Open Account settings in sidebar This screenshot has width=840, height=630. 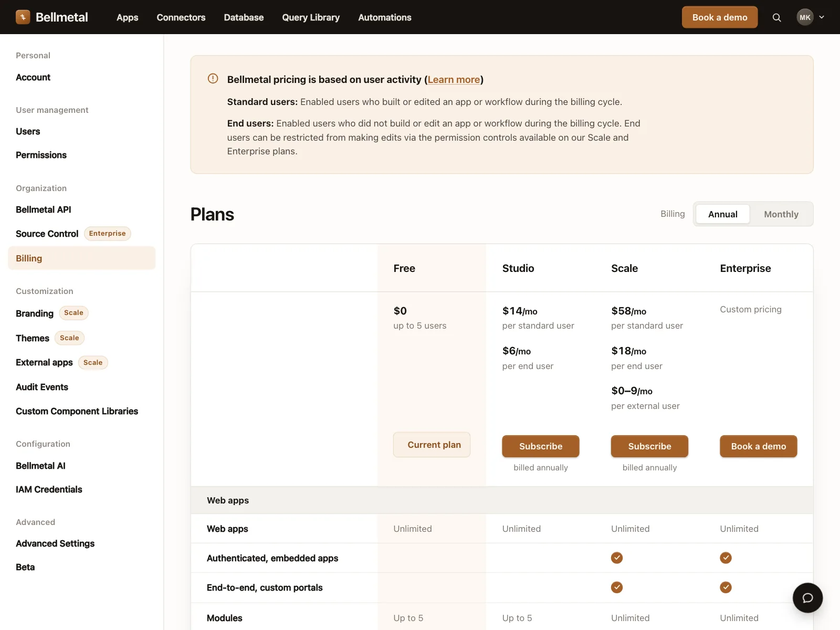click(33, 77)
